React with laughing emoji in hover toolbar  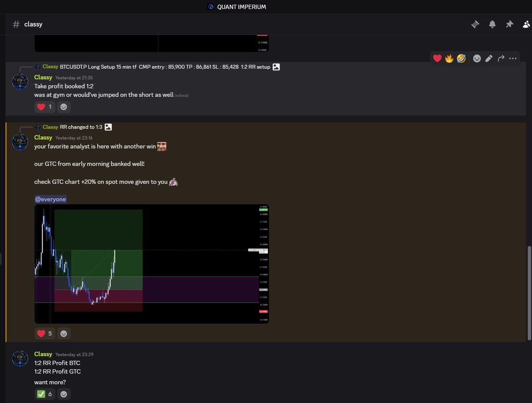[461, 58]
